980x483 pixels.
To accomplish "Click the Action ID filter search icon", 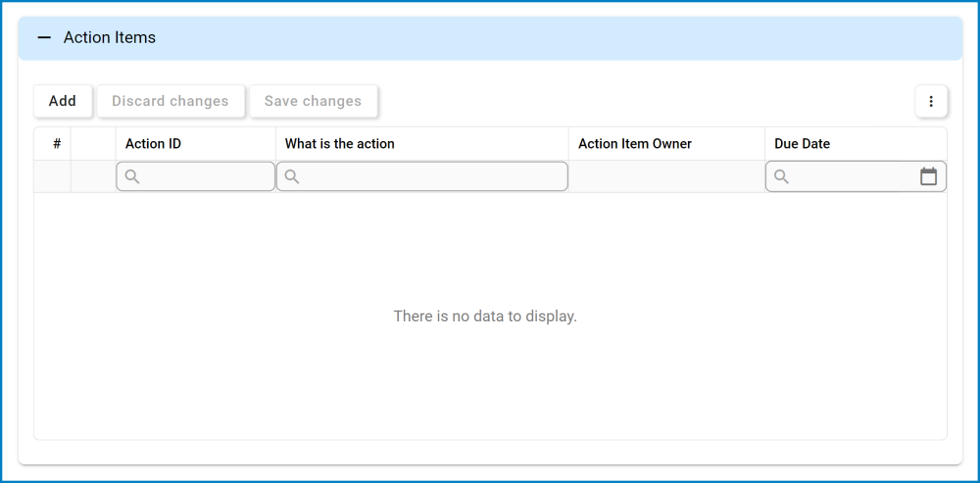I will pos(132,176).
